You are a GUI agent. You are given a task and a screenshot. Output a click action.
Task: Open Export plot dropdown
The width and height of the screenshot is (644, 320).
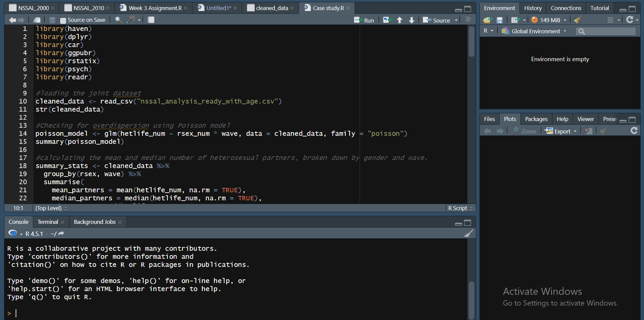coord(561,131)
